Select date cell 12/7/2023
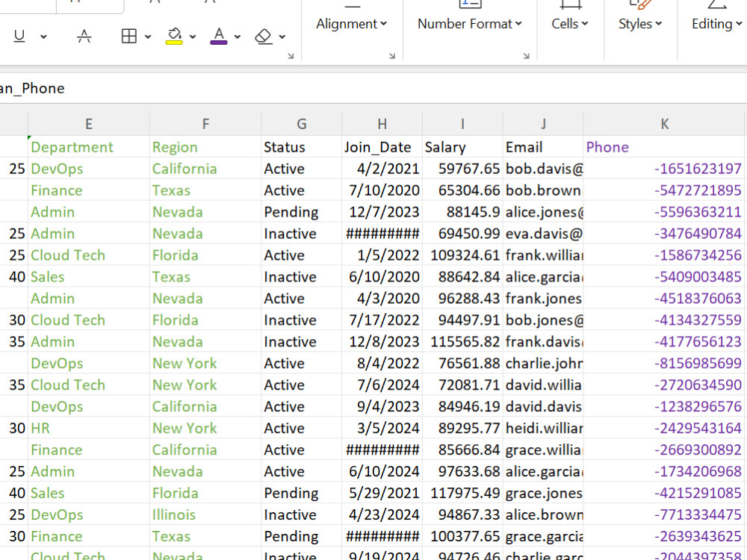 (382, 212)
